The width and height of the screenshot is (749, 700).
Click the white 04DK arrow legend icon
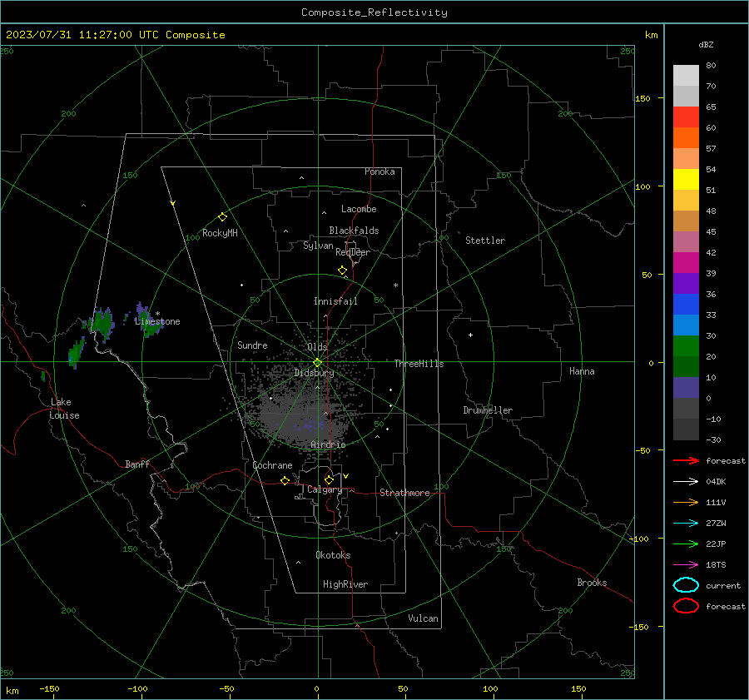[x=686, y=481]
